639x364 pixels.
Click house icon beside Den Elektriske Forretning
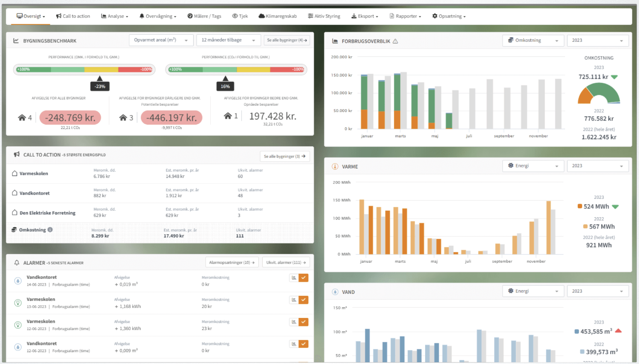point(15,213)
